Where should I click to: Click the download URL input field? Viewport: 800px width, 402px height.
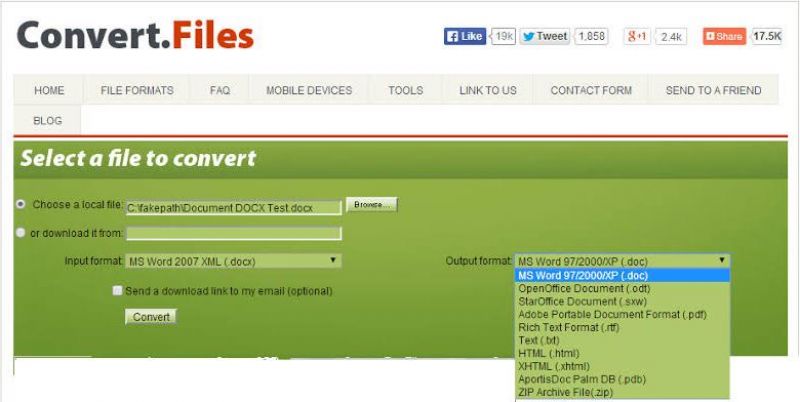[234, 233]
